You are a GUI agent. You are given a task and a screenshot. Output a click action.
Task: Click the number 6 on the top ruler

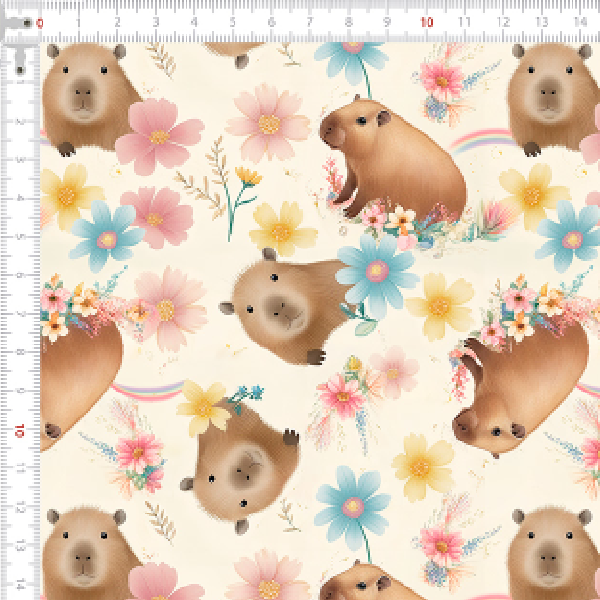[x=271, y=22]
